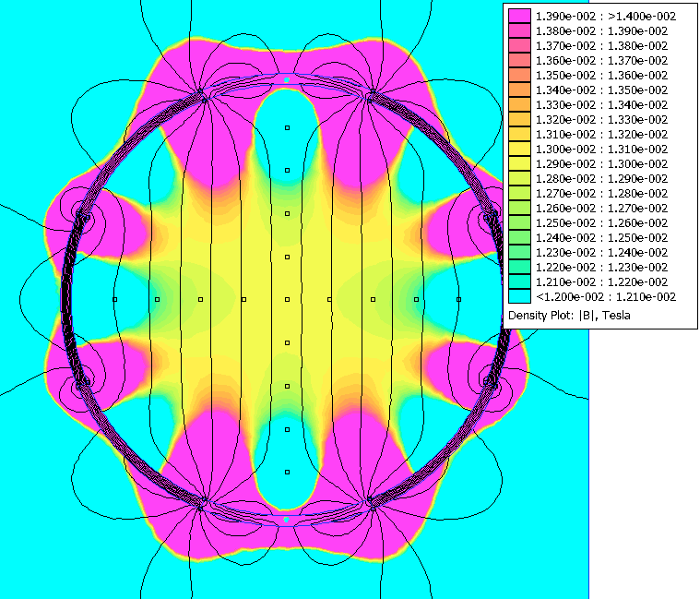Select the 1.380e-002 : 1.390e-002 legend swatch
700x599 pixels.
tap(519, 30)
